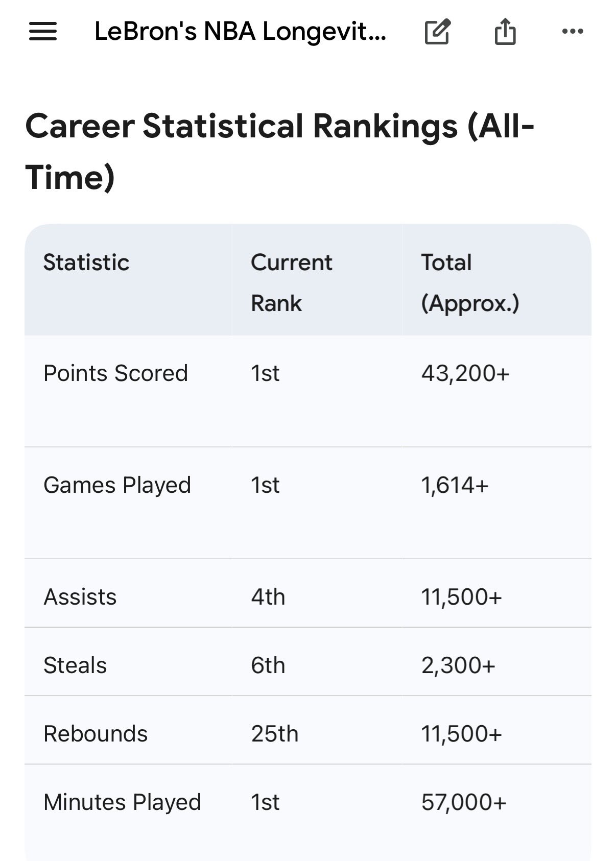This screenshot has width=616, height=861.
Task: Tap the 25th rank cell
Action: tap(274, 734)
